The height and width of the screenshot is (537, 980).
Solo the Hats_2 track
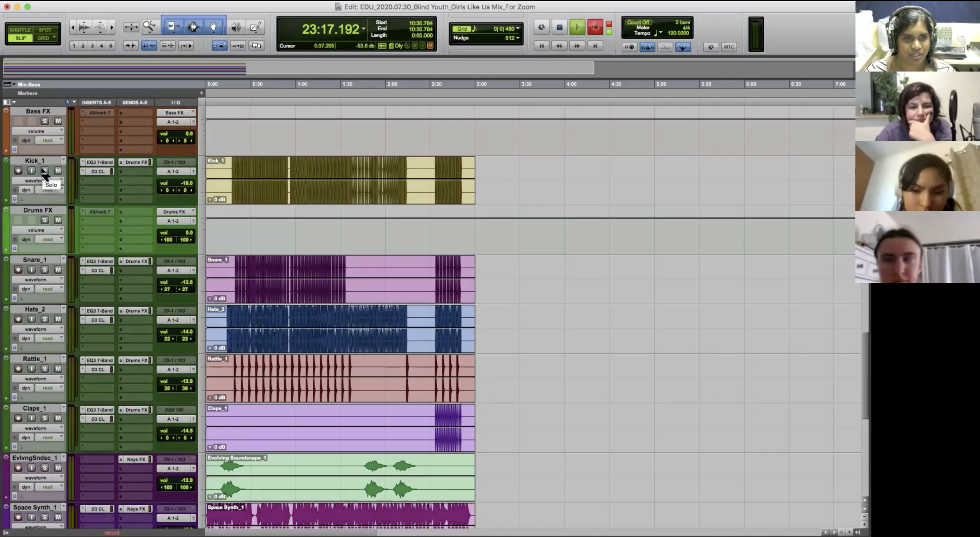point(45,319)
